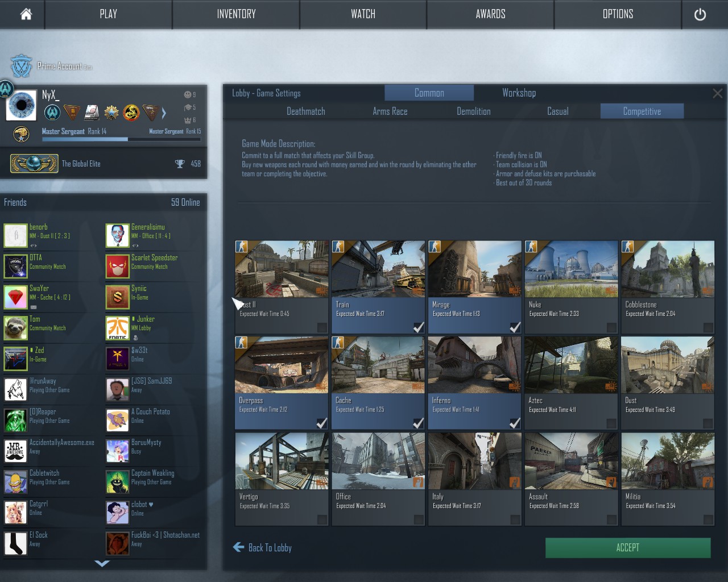The image size is (728, 582).
Task: Open Catgrrl's anime avatar
Action: tap(15, 512)
